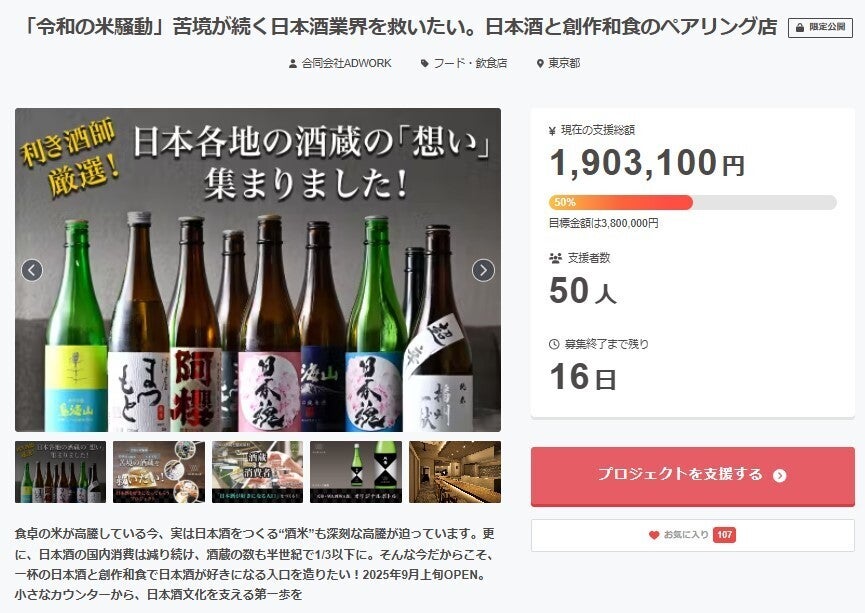Image resolution: width=865 pixels, height=613 pixels.
Task: Click the lock icon in 限定公開 badge
Action: pos(799,28)
